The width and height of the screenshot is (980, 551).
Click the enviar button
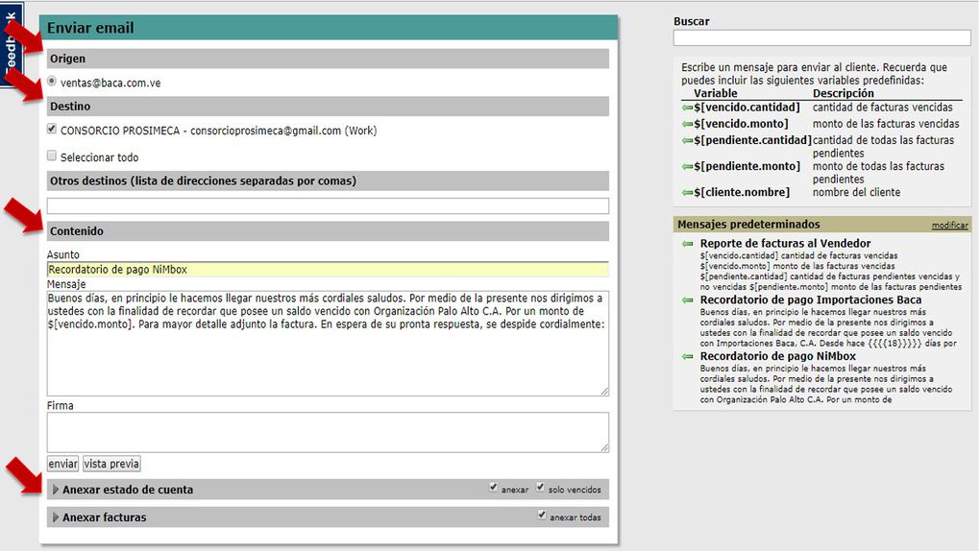(62, 464)
